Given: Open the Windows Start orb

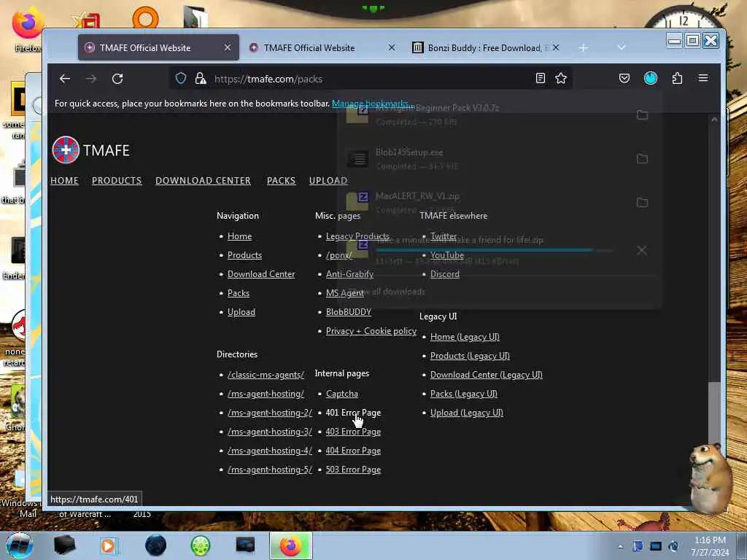Looking at the screenshot, I should (x=18, y=545).
